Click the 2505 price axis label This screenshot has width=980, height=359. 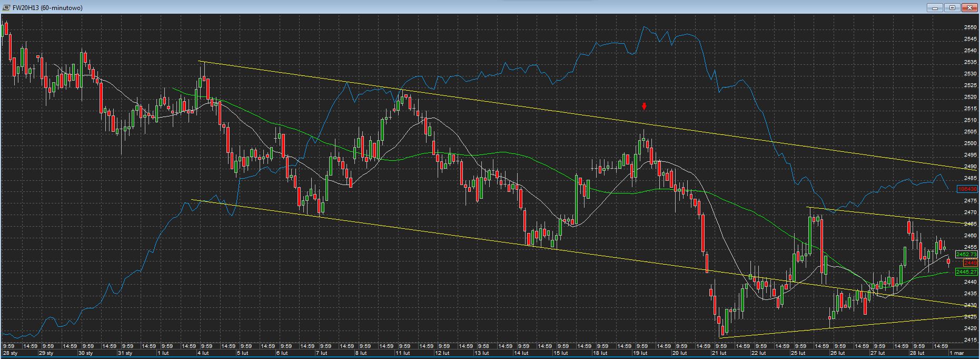pyautogui.click(x=969, y=132)
